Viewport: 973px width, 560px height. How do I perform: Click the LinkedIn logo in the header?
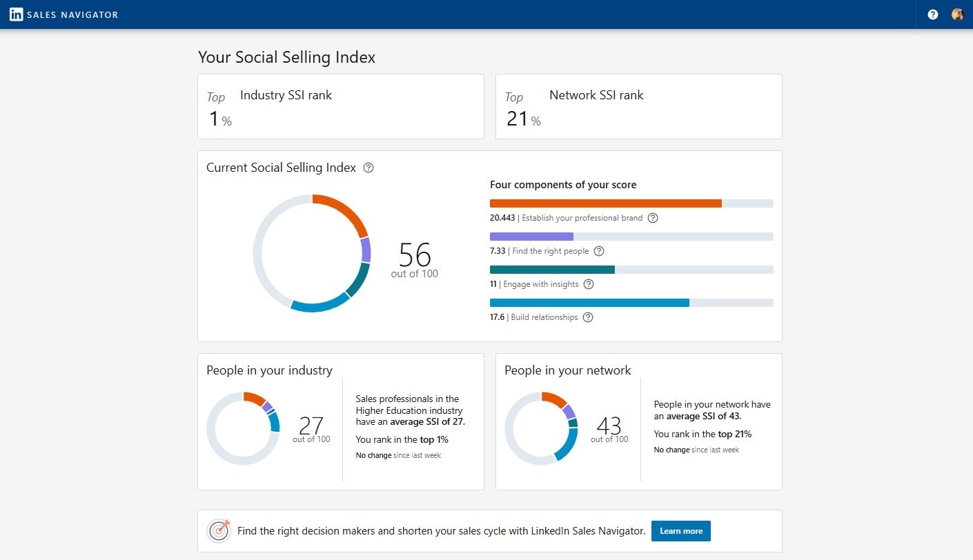[16, 14]
